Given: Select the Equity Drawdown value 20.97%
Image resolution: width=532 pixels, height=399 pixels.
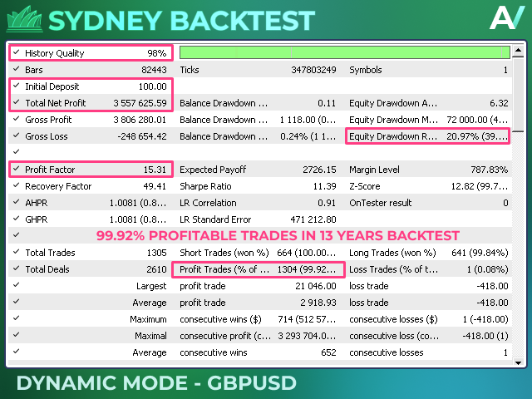Looking at the screenshot, I should [x=477, y=136].
